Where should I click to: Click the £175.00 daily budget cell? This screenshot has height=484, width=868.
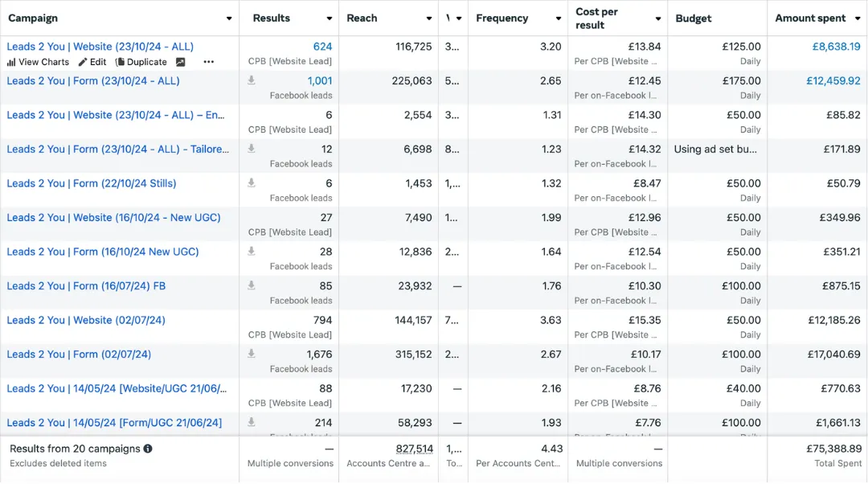point(741,81)
